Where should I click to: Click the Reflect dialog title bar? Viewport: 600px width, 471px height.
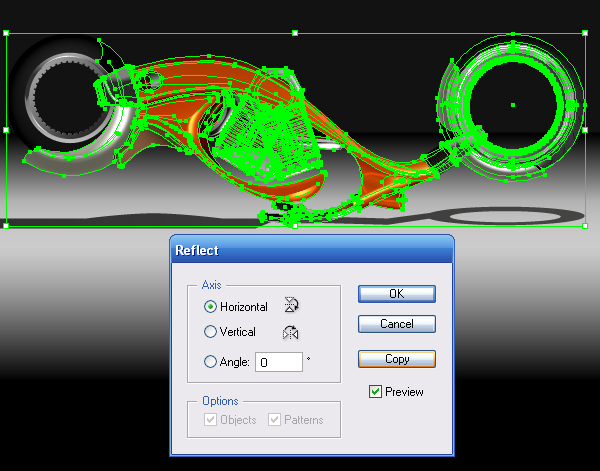(x=312, y=250)
